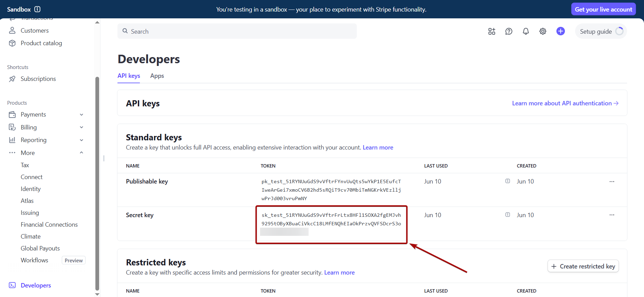Image resolution: width=644 pixels, height=297 pixels.
Task: Open notifications bell icon
Action: coord(526,31)
